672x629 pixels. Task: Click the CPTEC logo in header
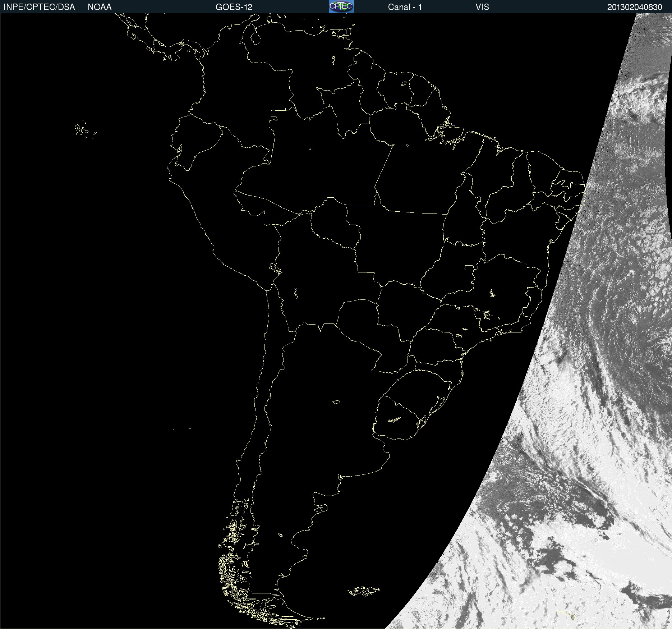tap(341, 6)
